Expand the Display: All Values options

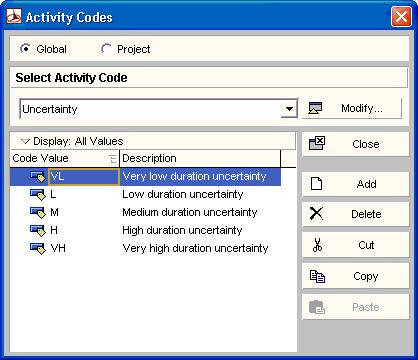[x=25, y=141]
